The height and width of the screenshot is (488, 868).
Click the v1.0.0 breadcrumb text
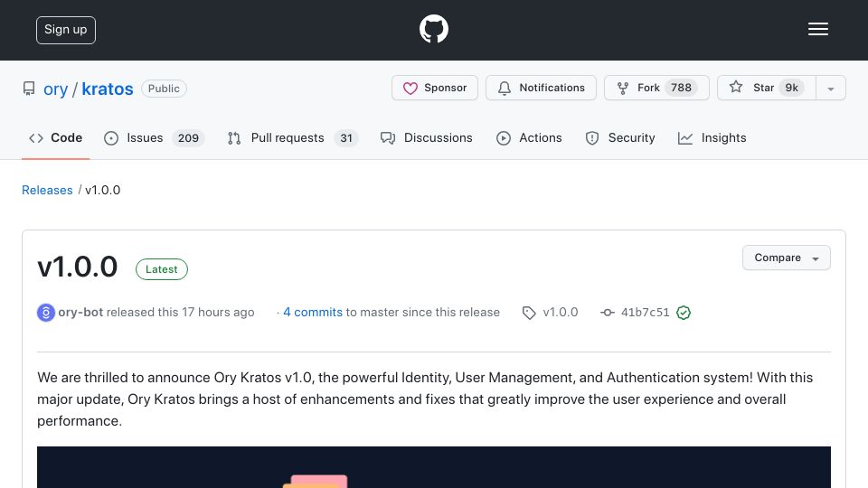102,191
